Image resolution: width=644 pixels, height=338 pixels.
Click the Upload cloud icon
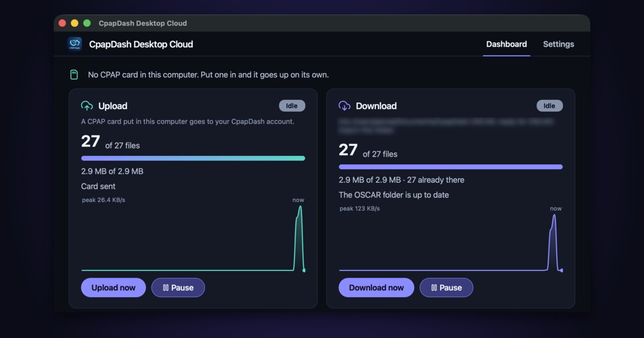tap(86, 106)
